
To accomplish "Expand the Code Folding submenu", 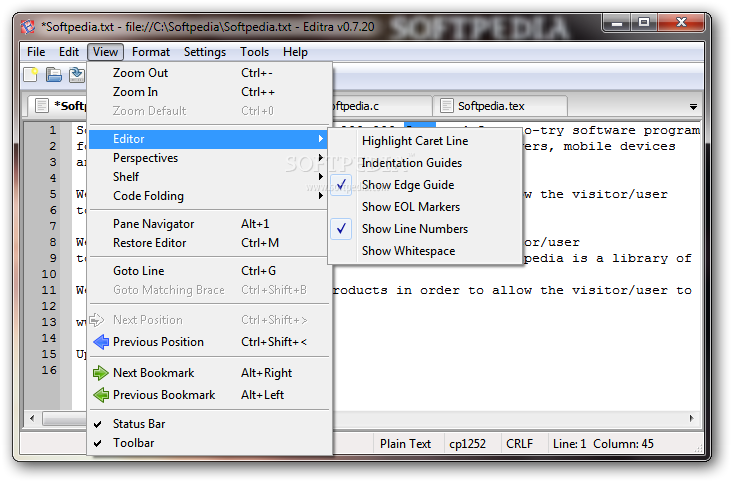I will (x=209, y=196).
